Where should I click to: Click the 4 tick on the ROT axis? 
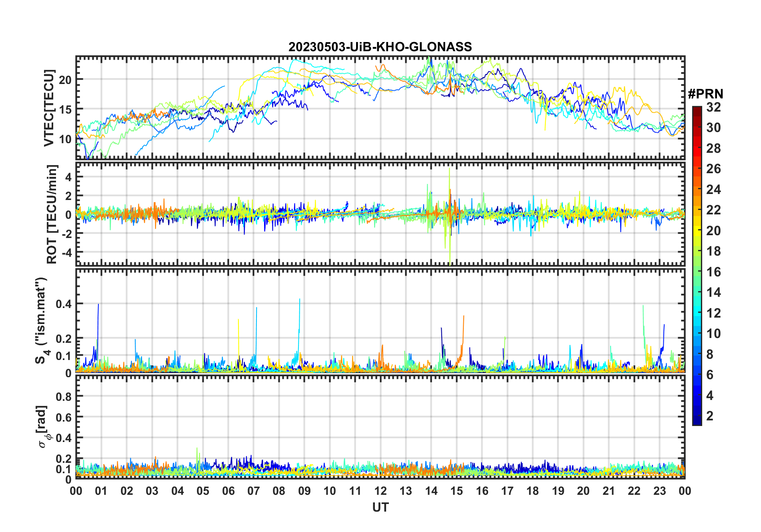click(68, 177)
